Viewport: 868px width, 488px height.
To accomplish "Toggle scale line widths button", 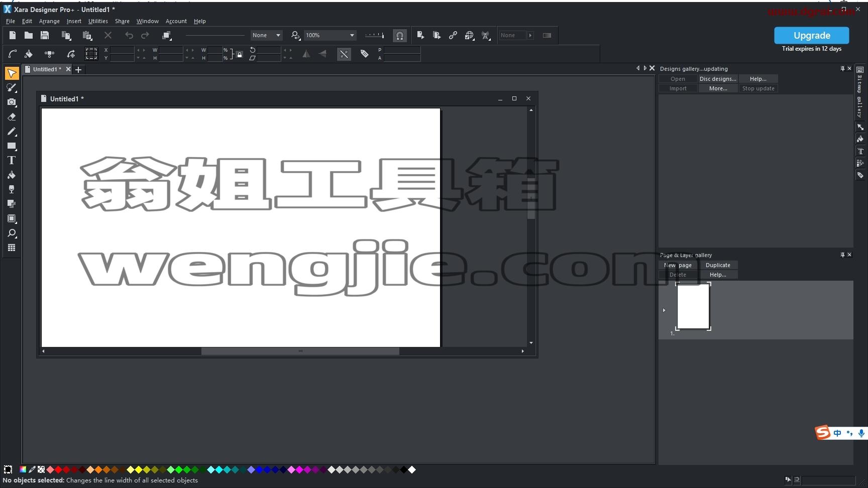I will [x=344, y=54].
